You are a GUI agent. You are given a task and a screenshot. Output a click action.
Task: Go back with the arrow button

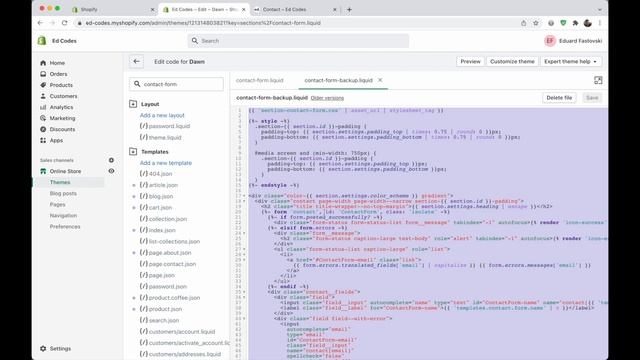coord(136,62)
